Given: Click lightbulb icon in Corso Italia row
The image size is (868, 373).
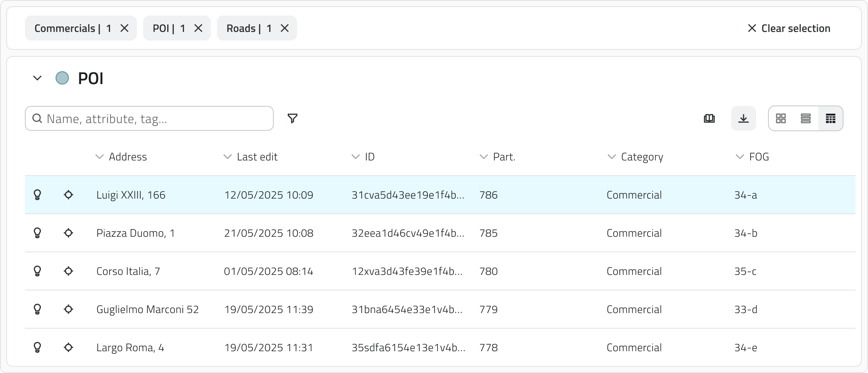Looking at the screenshot, I should (x=37, y=271).
